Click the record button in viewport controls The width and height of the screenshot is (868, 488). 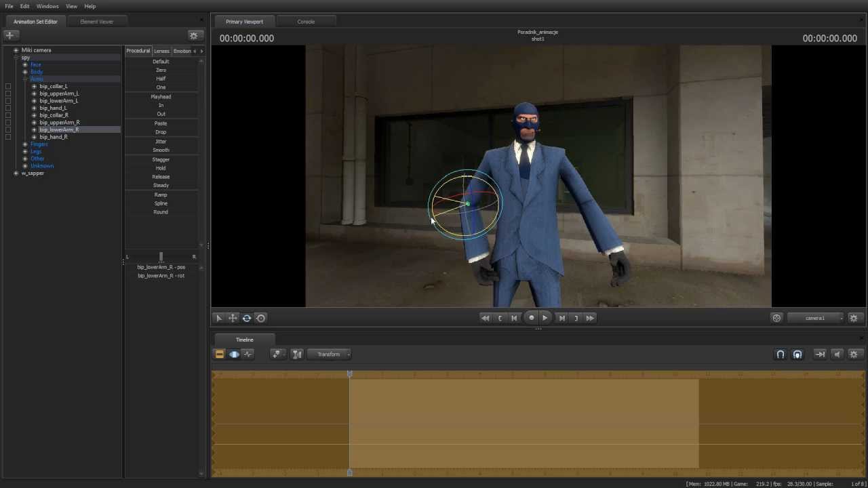(531, 318)
